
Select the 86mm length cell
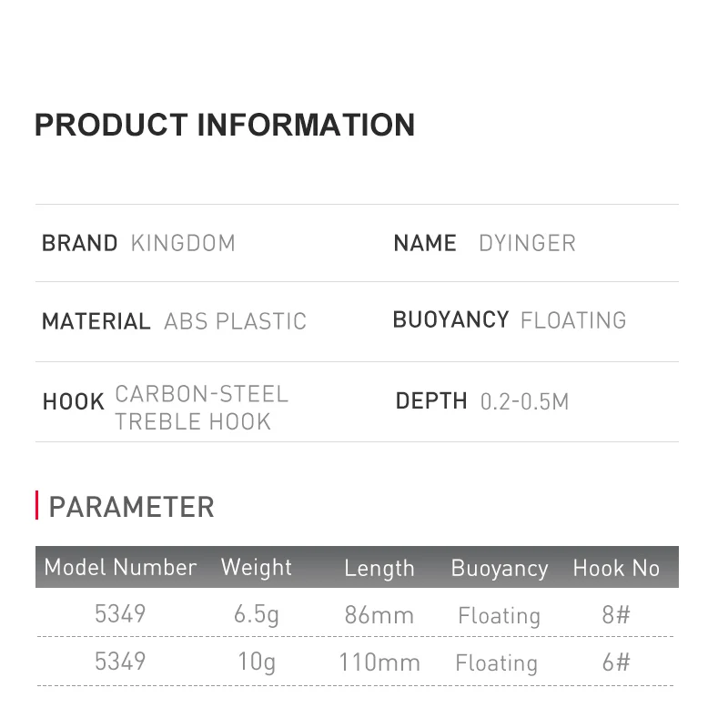tap(379, 615)
